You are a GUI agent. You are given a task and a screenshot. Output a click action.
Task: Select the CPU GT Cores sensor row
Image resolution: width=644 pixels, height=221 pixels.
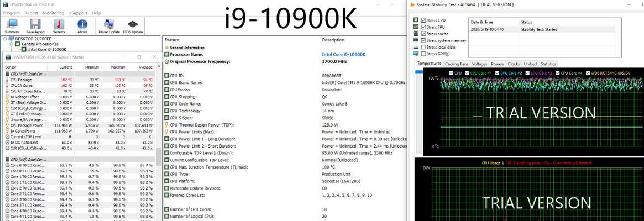click(79, 91)
